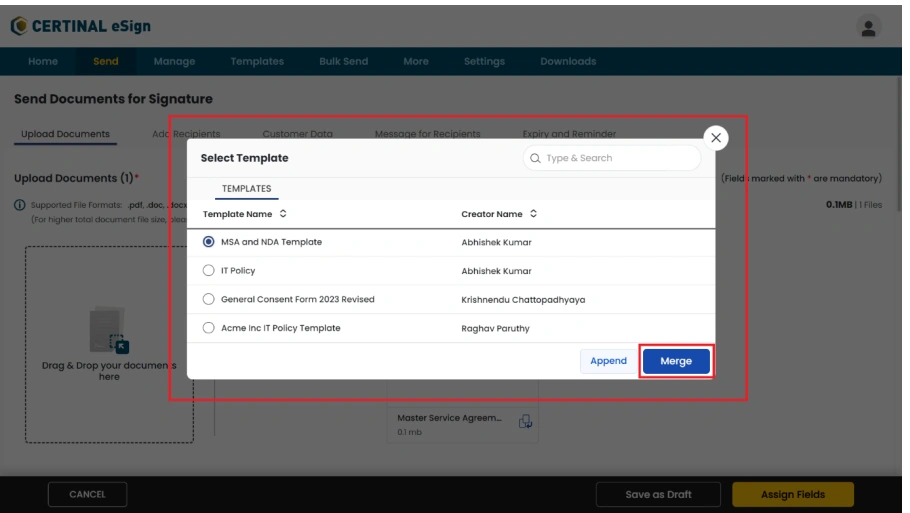Click the Drag & Drop upload area

[x=109, y=345]
